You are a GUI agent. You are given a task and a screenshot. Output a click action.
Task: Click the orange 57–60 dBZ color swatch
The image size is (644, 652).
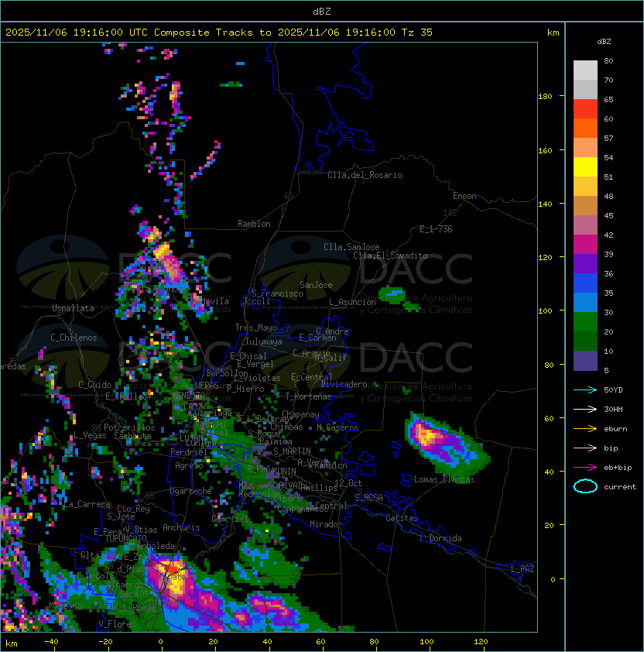[x=585, y=129]
